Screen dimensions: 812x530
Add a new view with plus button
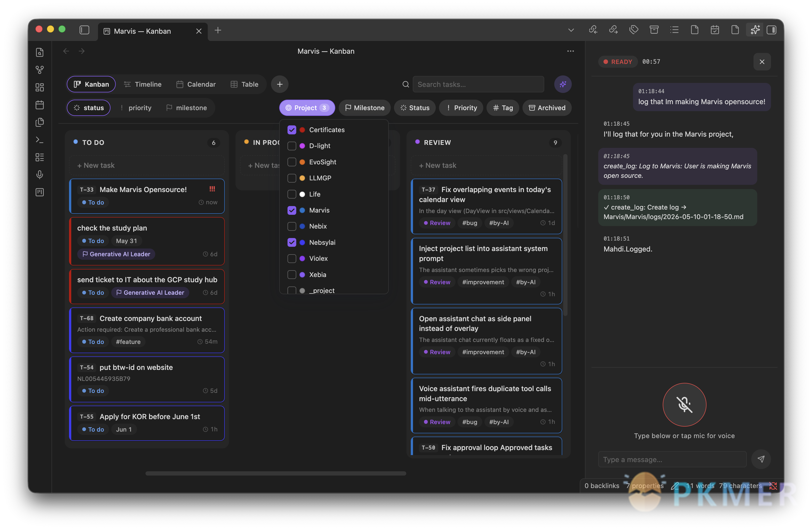[279, 84]
